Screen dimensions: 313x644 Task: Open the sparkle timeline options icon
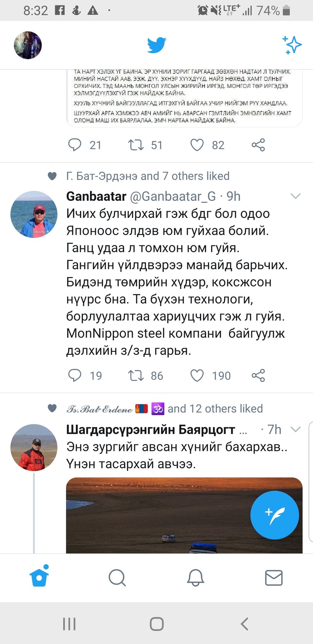pos(292,45)
